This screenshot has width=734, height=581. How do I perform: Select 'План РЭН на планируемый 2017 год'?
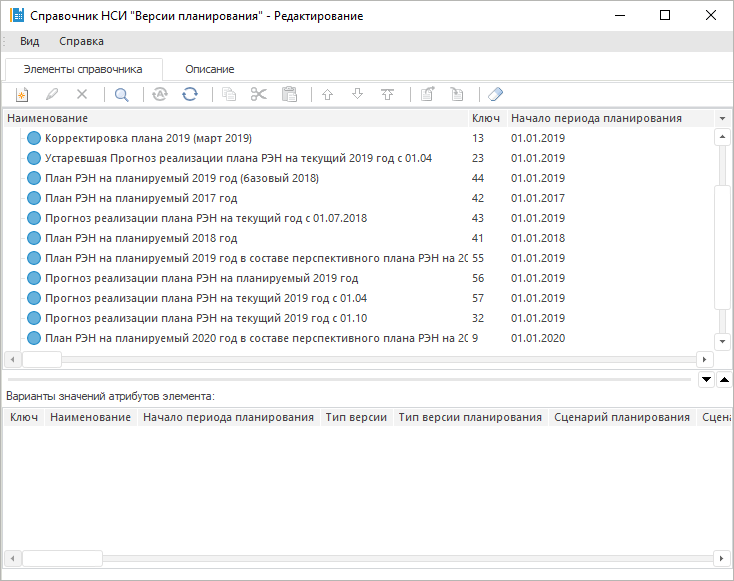click(x=141, y=198)
